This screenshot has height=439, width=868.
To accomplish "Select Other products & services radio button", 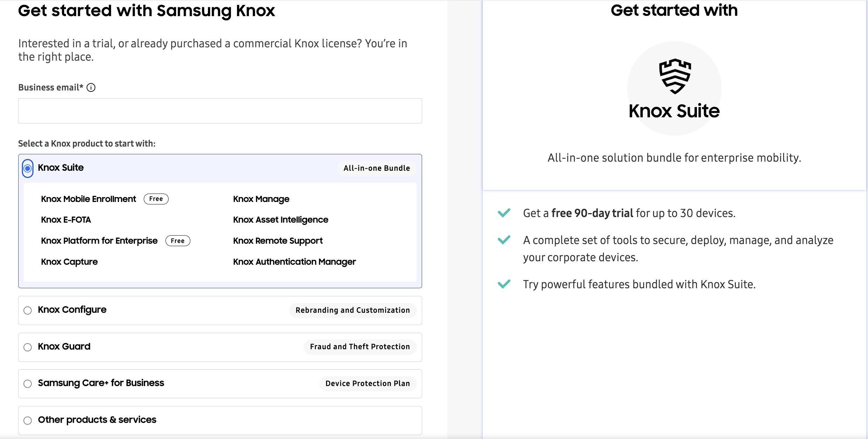I will (x=28, y=420).
